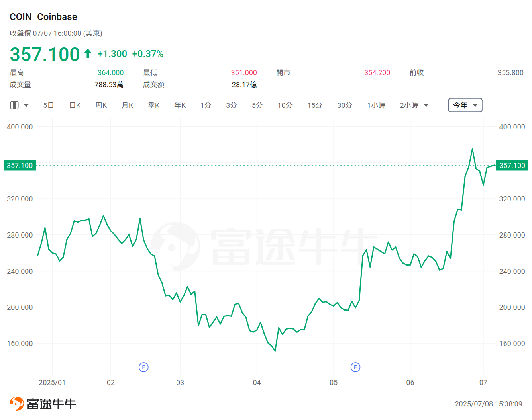Select the 月K monthly view
The image size is (532, 420).
click(x=127, y=105)
